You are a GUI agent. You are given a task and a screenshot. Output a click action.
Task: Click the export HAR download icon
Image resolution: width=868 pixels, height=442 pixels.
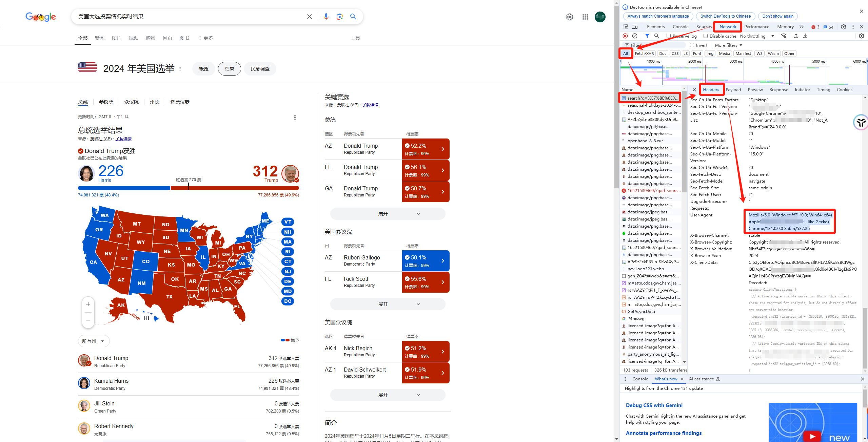point(805,36)
